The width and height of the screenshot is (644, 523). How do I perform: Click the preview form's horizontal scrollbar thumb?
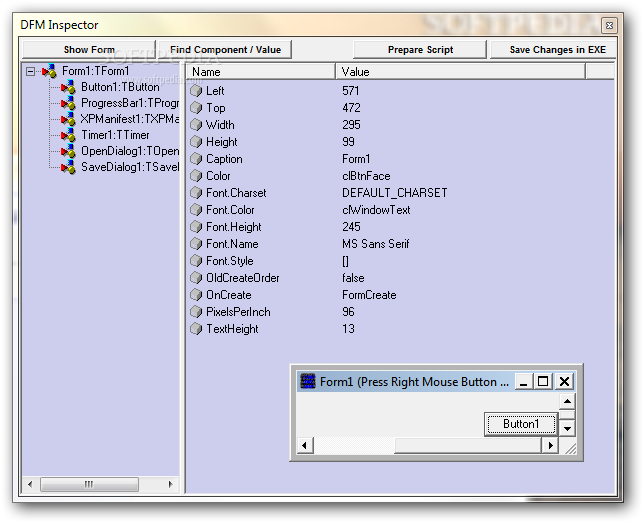tap(468, 446)
